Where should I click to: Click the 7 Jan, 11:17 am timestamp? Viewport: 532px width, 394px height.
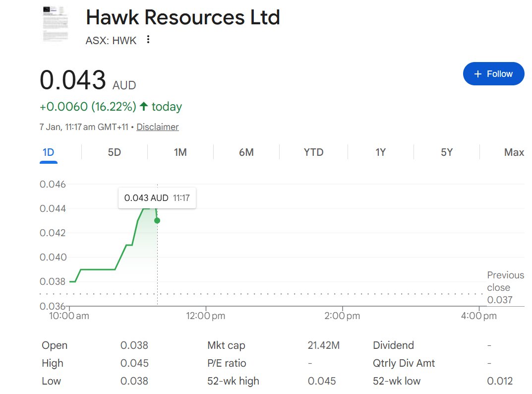(84, 127)
